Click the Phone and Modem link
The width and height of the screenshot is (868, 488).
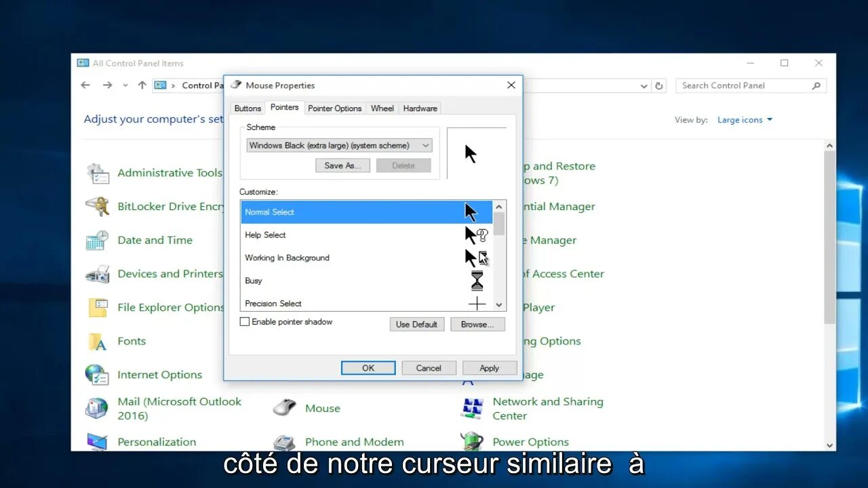354,442
